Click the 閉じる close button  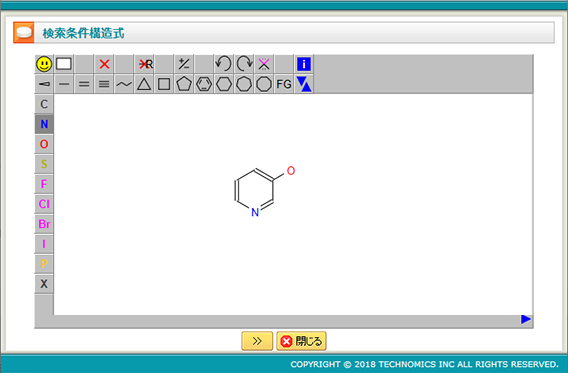coord(301,341)
